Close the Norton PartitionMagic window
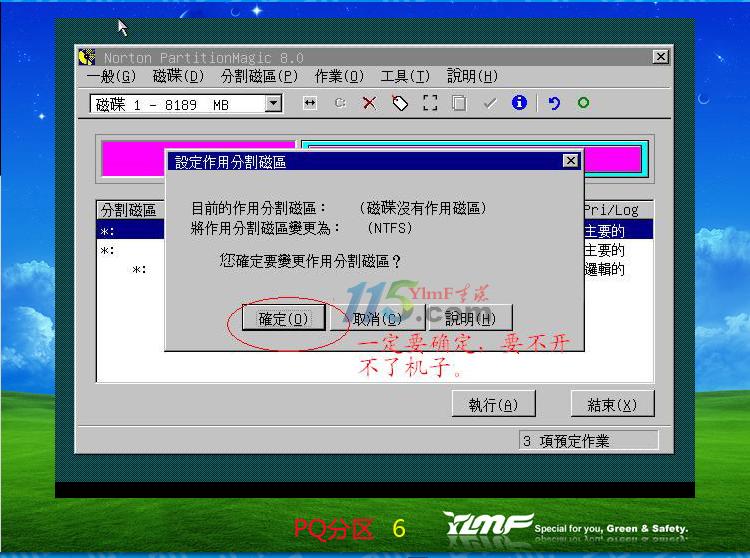The height and width of the screenshot is (558, 750). [661, 56]
